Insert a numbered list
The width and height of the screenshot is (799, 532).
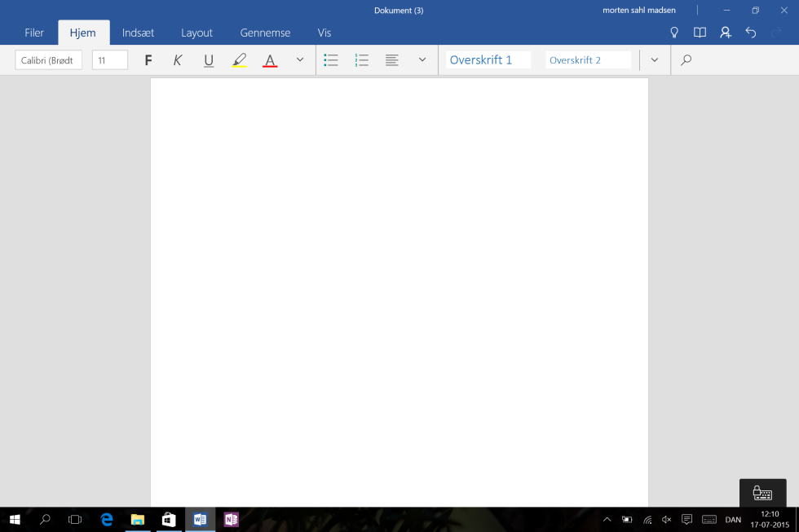point(362,60)
